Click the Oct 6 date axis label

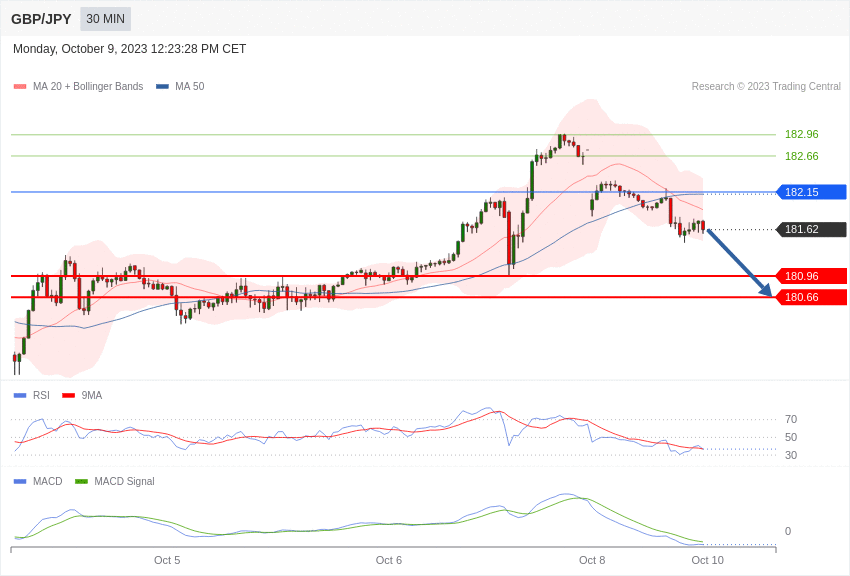point(389,560)
